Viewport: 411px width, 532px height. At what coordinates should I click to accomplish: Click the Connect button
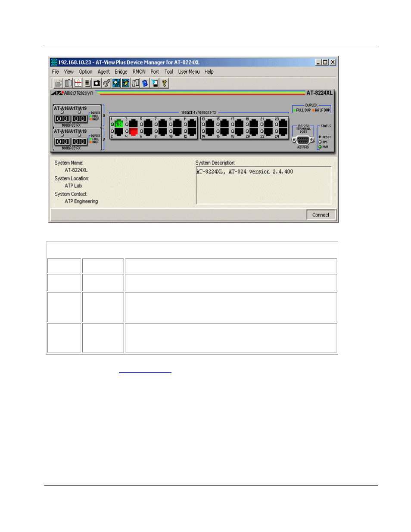321,215
